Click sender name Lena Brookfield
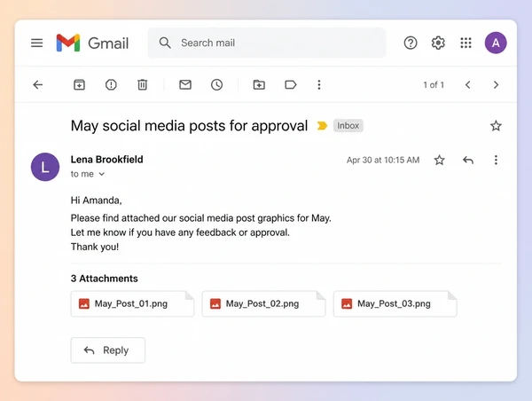 click(107, 159)
